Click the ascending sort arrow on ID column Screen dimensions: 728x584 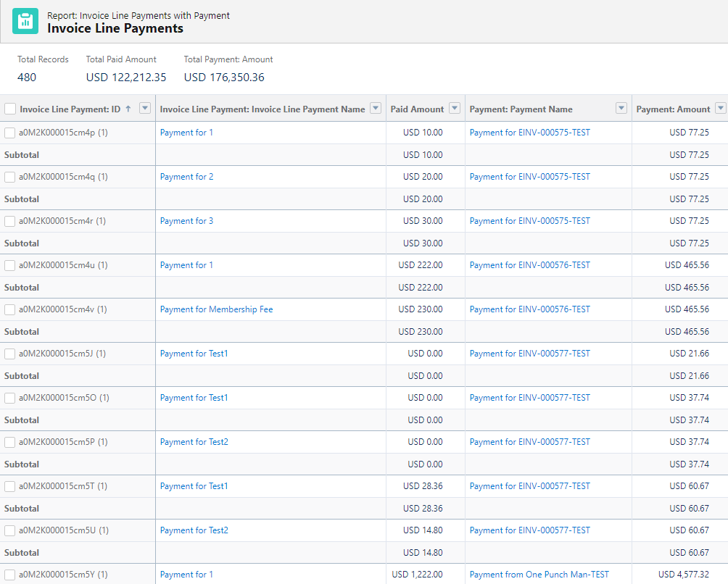128,109
